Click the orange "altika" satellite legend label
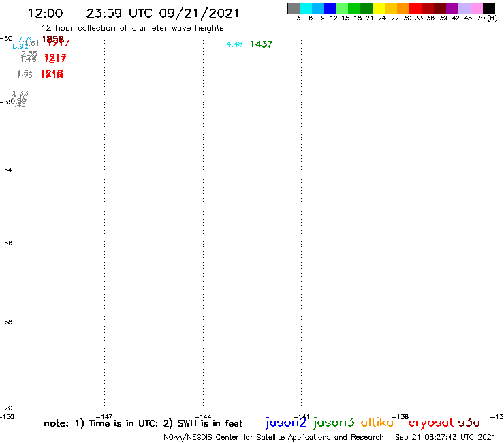 tap(377, 422)
